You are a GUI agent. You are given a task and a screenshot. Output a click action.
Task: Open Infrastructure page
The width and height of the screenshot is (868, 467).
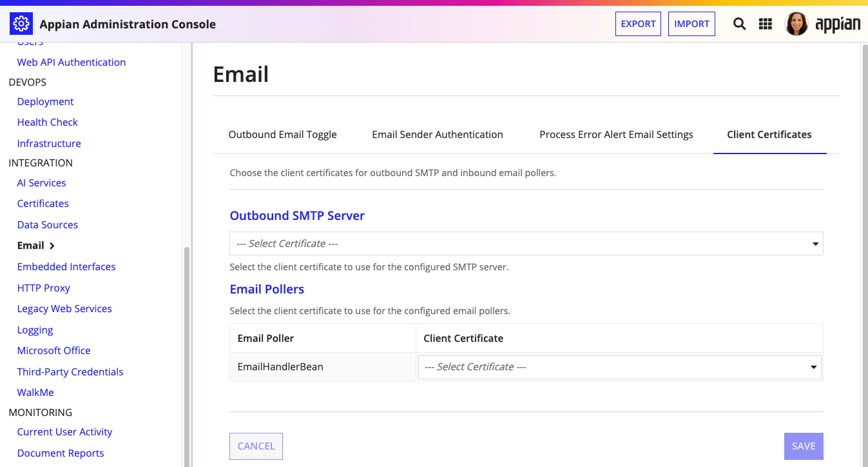[49, 143]
